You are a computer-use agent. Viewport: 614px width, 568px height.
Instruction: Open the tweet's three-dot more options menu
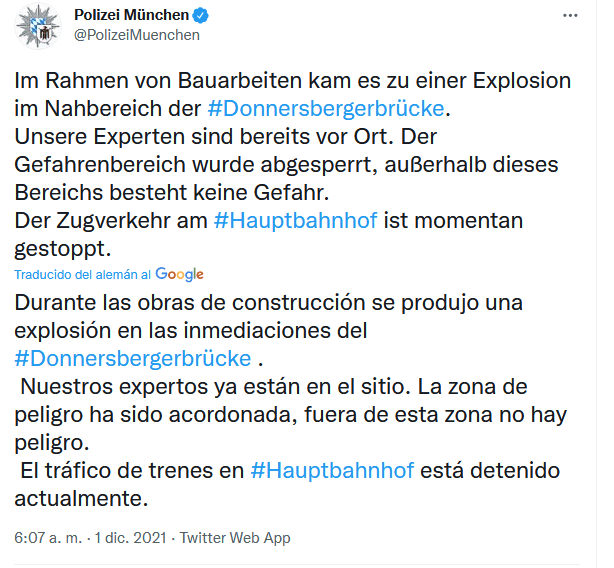(570, 16)
